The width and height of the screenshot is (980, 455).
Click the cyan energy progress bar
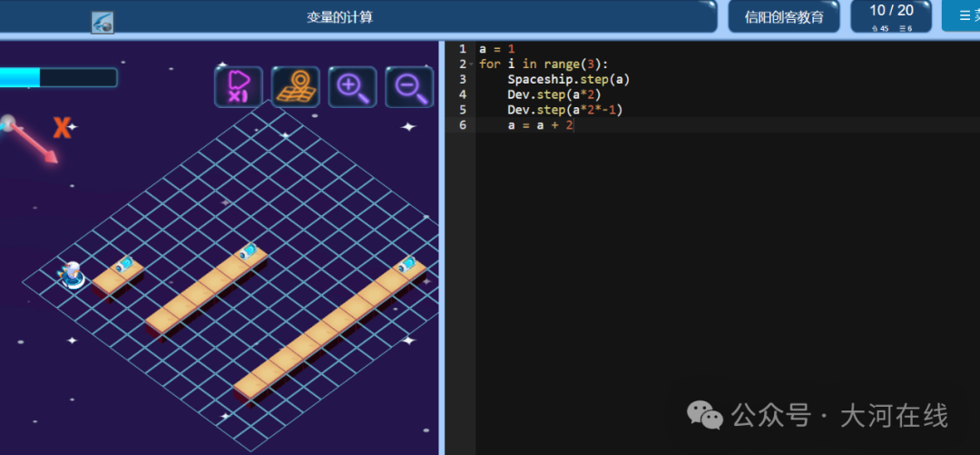click(x=58, y=77)
